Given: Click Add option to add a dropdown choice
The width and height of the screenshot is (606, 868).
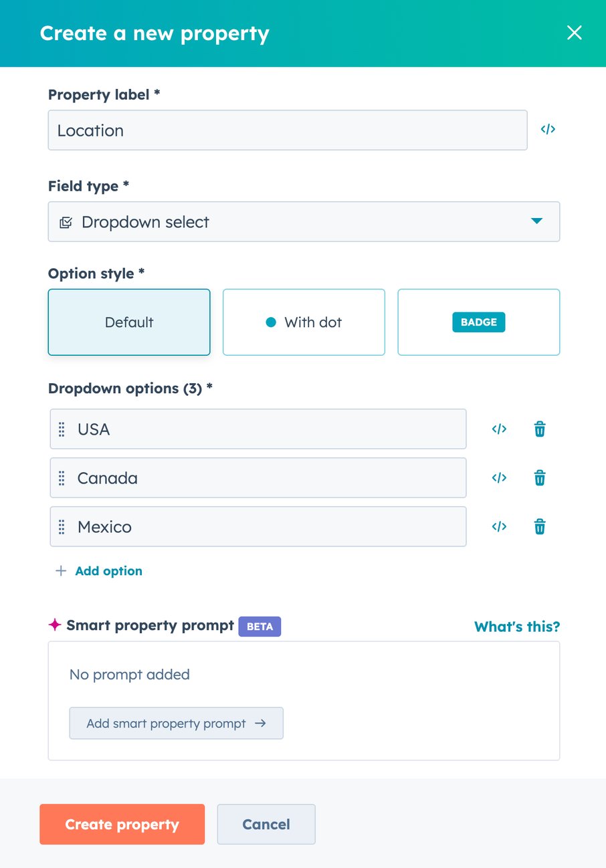Looking at the screenshot, I should [x=98, y=570].
